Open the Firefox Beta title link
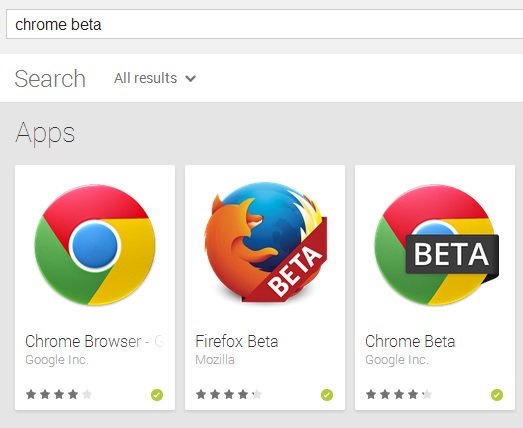 click(237, 341)
